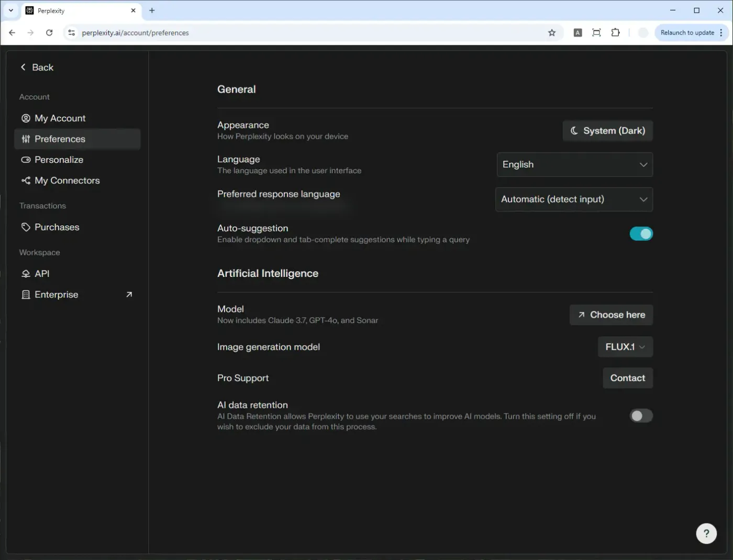Click the Enterprise external link arrow icon
Image resolution: width=733 pixels, height=560 pixels.
(129, 295)
